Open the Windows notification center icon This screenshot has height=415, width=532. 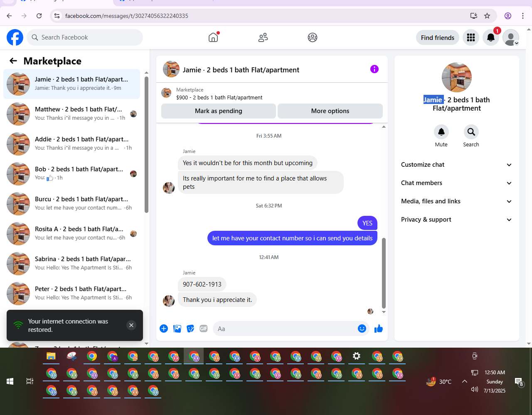[x=519, y=382]
